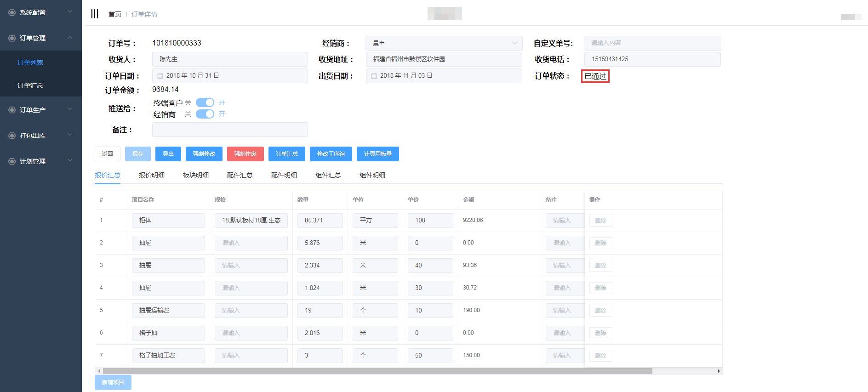Collapse the 订单管理 sidebar menu

pos(70,38)
